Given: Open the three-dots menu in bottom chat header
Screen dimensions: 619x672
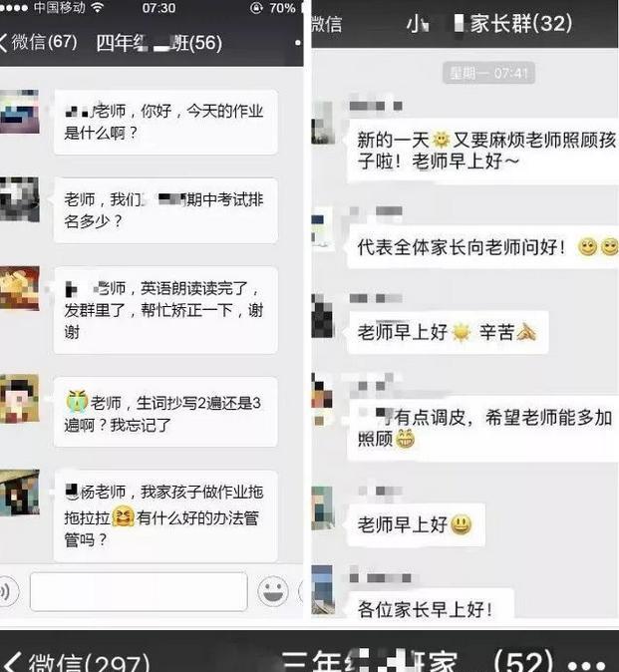Looking at the screenshot, I should point(588,664).
